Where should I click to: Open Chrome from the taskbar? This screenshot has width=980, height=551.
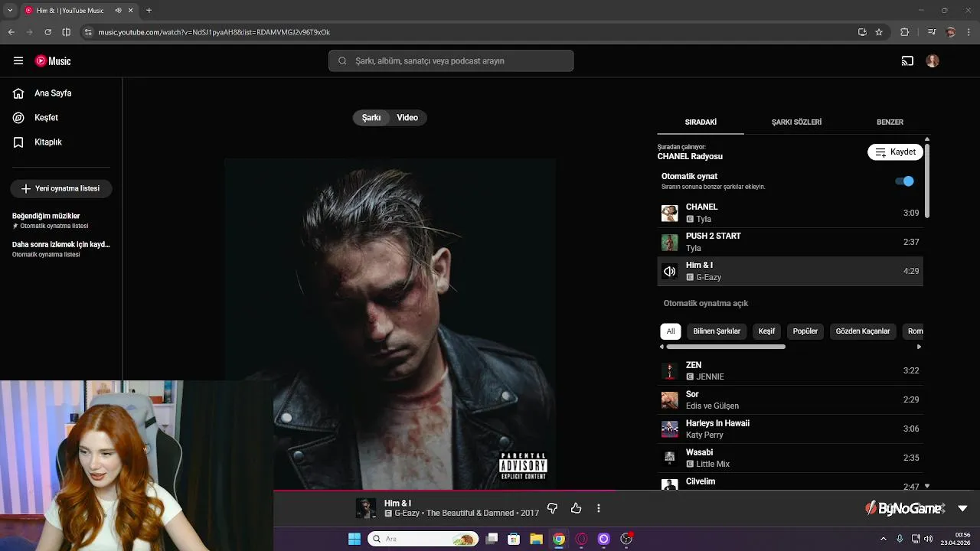point(559,539)
